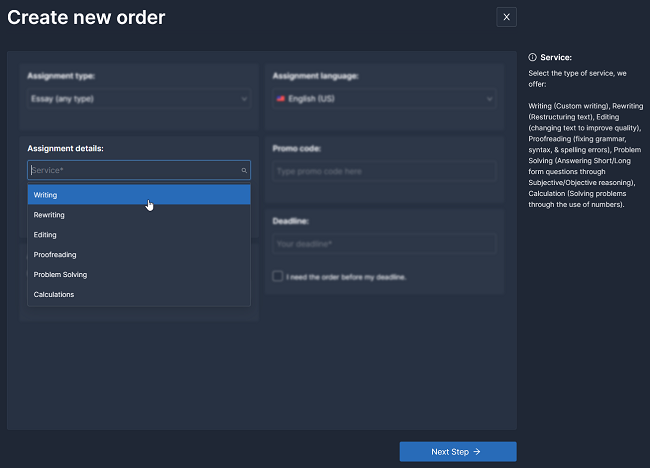Viewport: 650px width, 468px height.
Task: Select Writing from the service list
Action: click(139, 195)
